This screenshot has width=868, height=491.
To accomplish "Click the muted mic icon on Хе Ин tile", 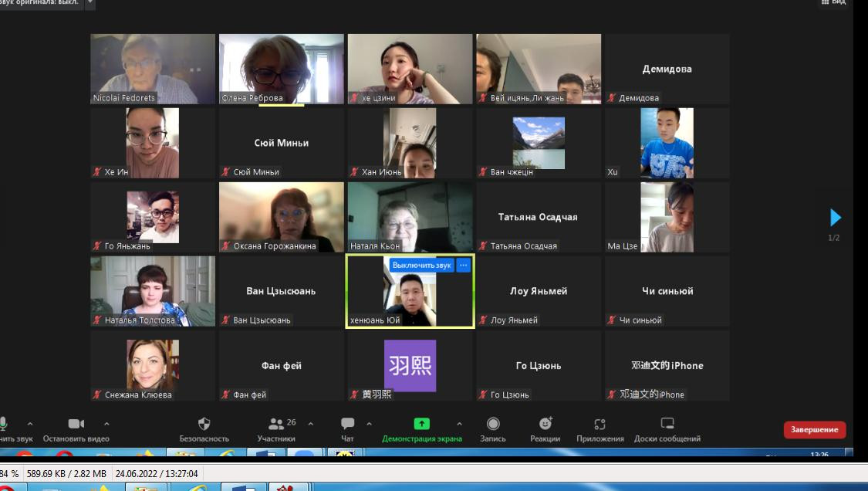I will coord(97,172).
